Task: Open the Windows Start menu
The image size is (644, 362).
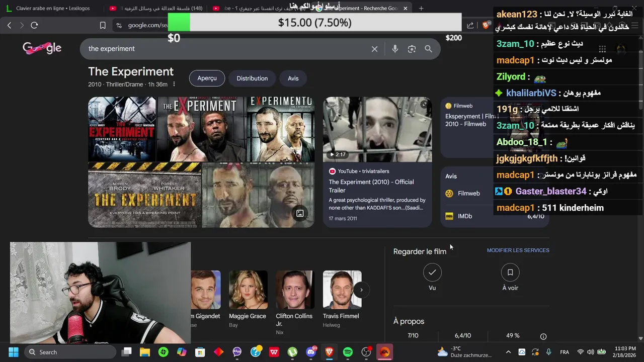Action: tap(13, 352)
